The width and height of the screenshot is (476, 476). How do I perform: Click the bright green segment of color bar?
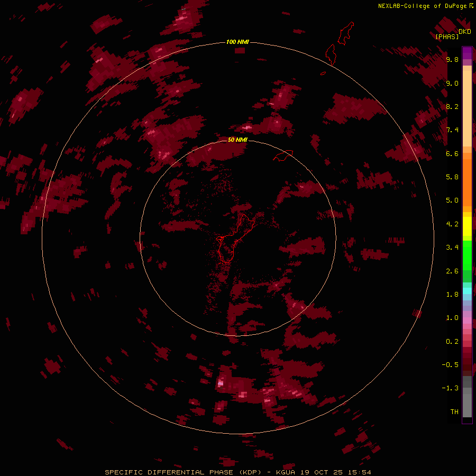(467, 255)
